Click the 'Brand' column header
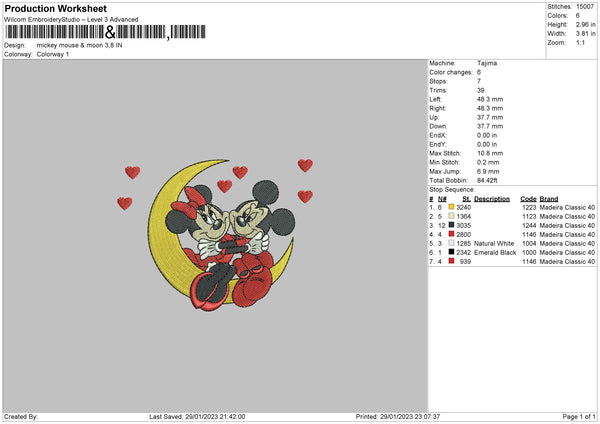This screenshot has height=424, width=600. (549, 199)
